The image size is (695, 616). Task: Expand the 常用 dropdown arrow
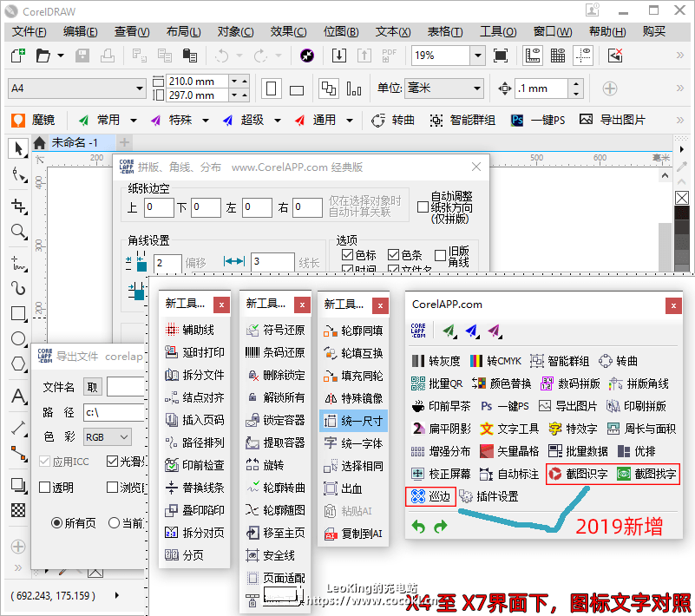coord(134,120)
